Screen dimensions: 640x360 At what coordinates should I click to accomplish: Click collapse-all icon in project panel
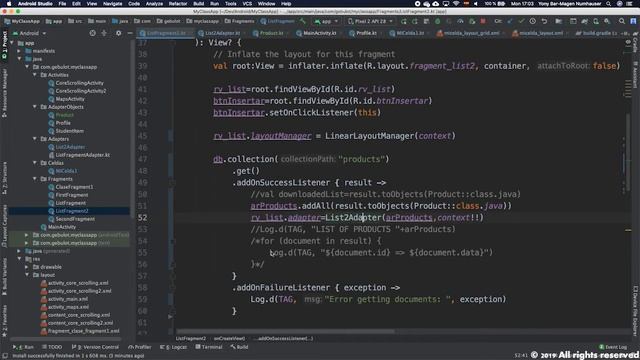pyautogui.click(x=104, y=33)
